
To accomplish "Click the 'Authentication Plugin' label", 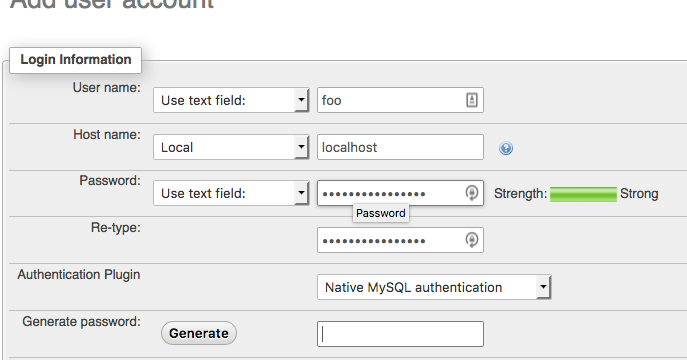I will 79,275.
